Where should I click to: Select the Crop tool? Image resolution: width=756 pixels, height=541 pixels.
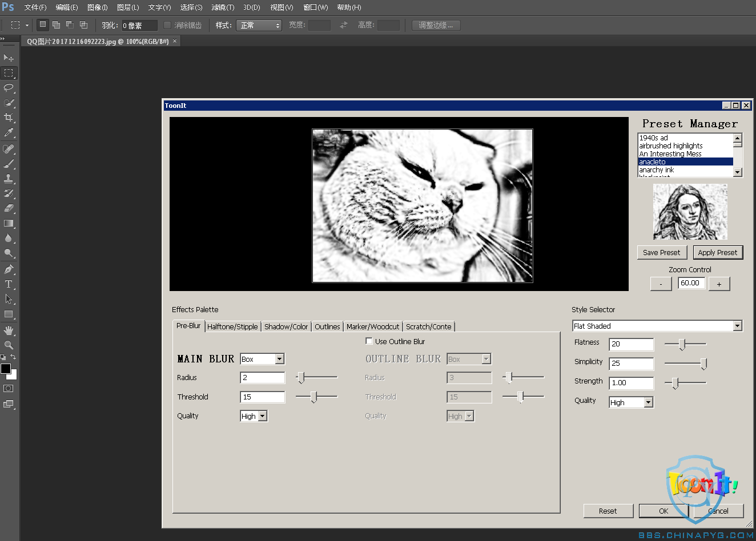pyautogui.click(x=9, y=118)
